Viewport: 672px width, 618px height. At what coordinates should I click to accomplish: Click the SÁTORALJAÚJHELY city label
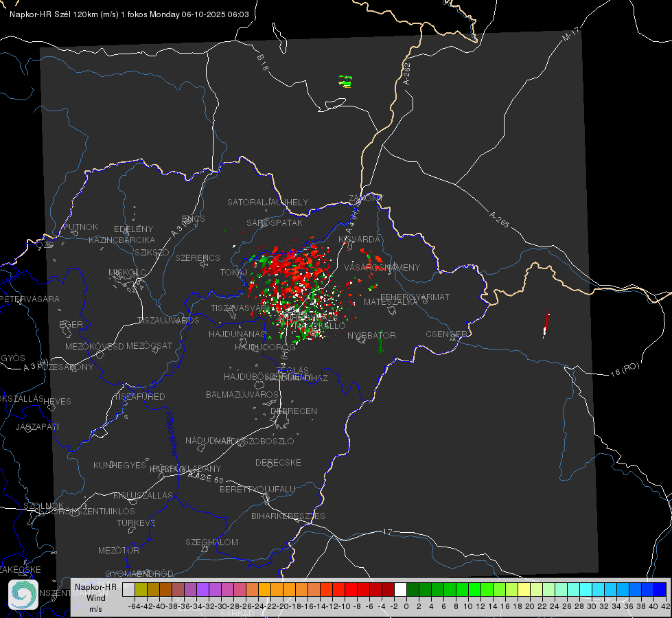[x=268, y=202]
